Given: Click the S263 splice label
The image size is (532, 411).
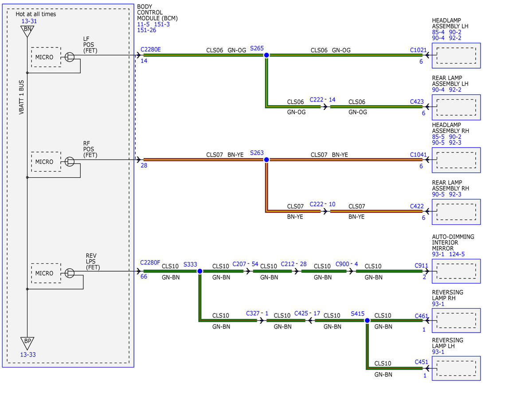Looking at the screenshot, I should [257, 153].
